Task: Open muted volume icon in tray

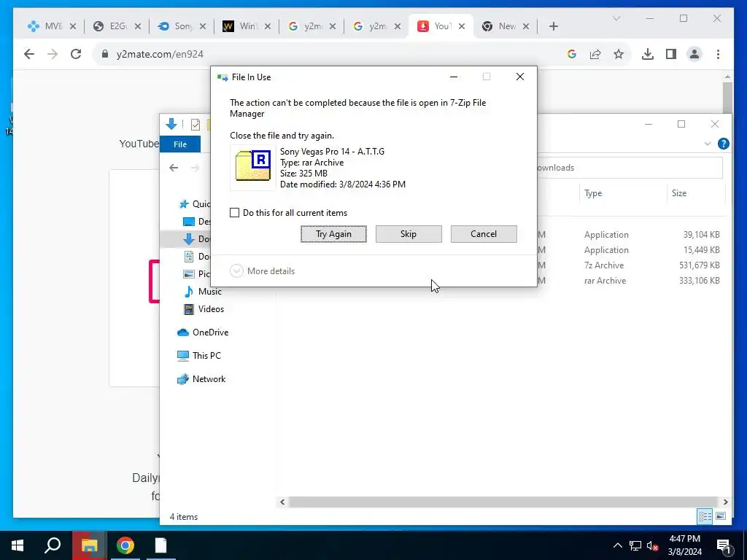Action: point(653,545)
